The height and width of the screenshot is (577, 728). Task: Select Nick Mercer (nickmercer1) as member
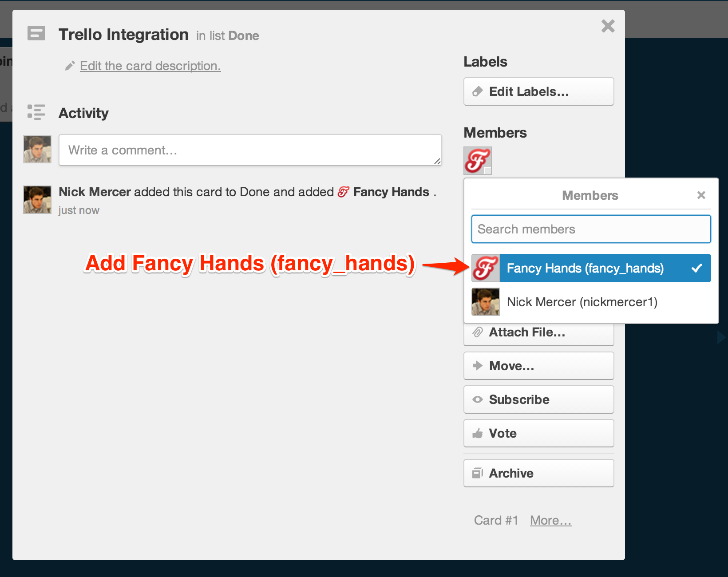(x=591, y=302)
